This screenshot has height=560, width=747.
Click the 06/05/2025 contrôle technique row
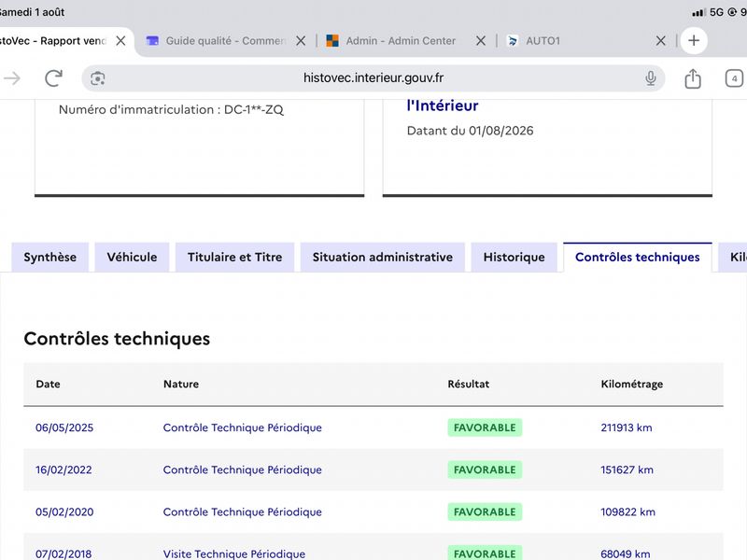coord(373,427)
